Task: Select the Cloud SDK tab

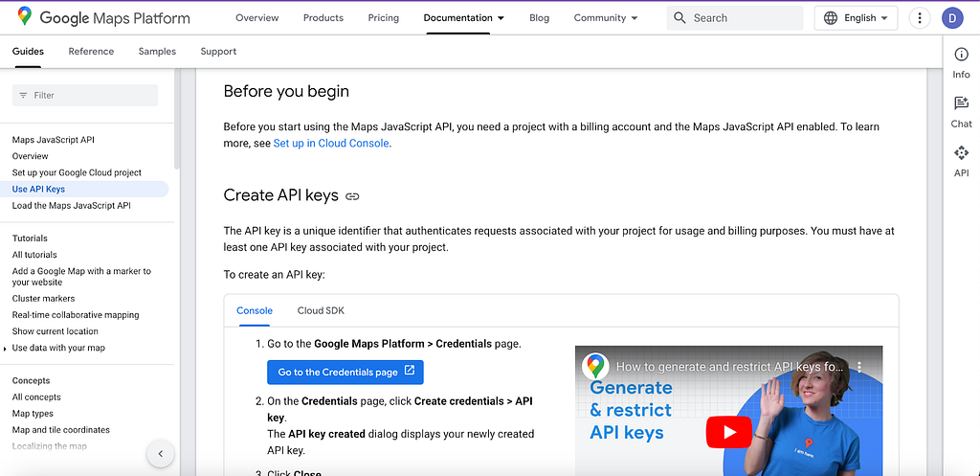Action: point(321,311)
